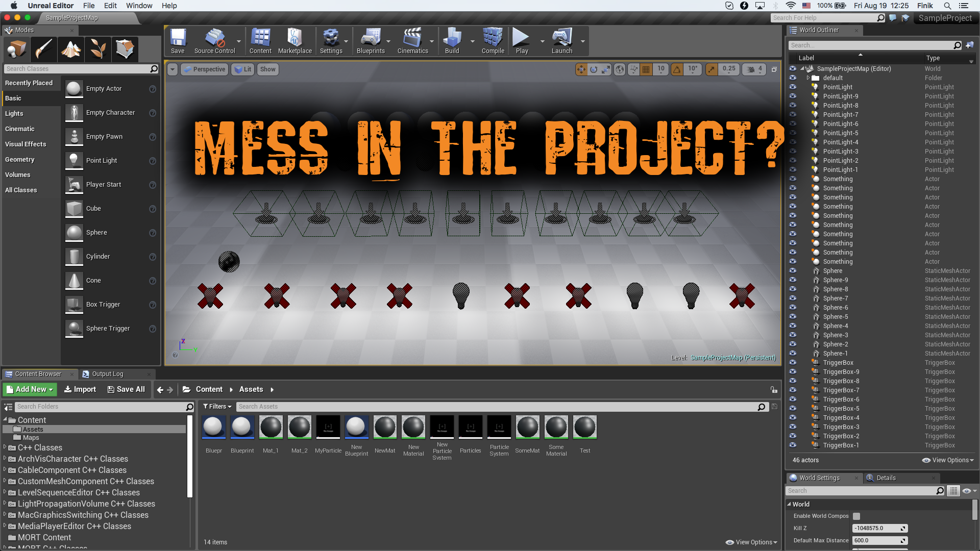This screenshot has width=980, height=551.
Task: Click the Build toolbar icon
Action: coord(452,41)
